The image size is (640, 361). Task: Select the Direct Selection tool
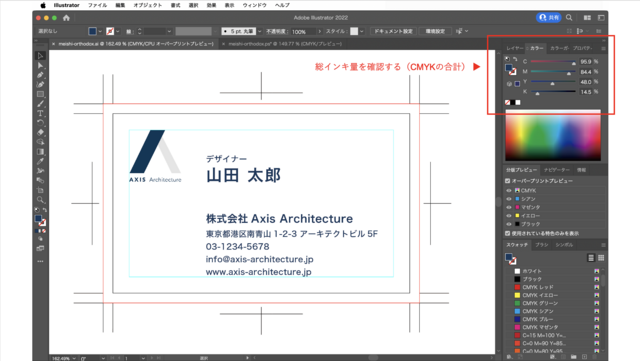click(40, 65)
